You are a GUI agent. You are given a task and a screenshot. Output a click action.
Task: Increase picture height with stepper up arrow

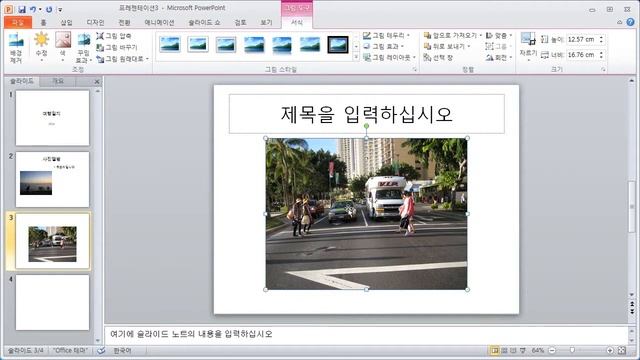(x=601, y=37)
